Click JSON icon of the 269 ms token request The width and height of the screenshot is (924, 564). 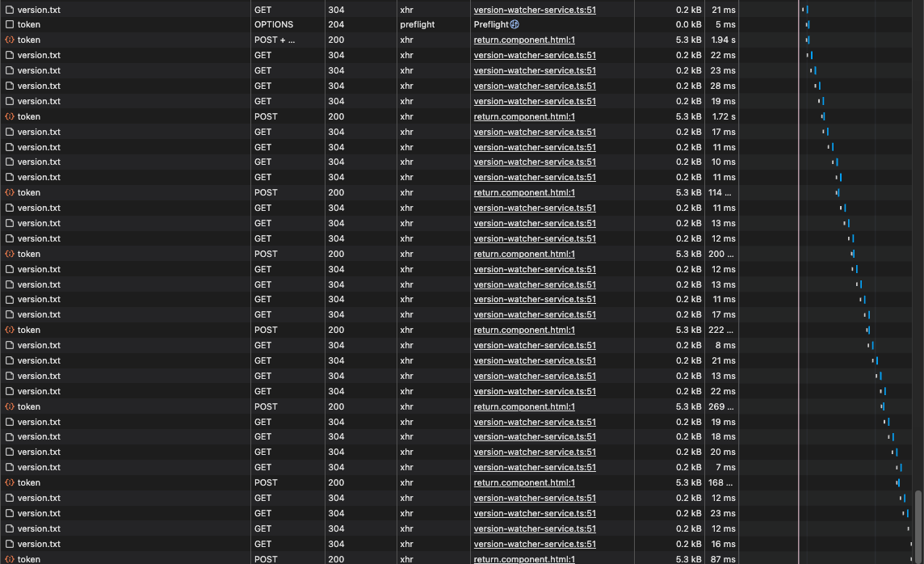pos(10,406)
